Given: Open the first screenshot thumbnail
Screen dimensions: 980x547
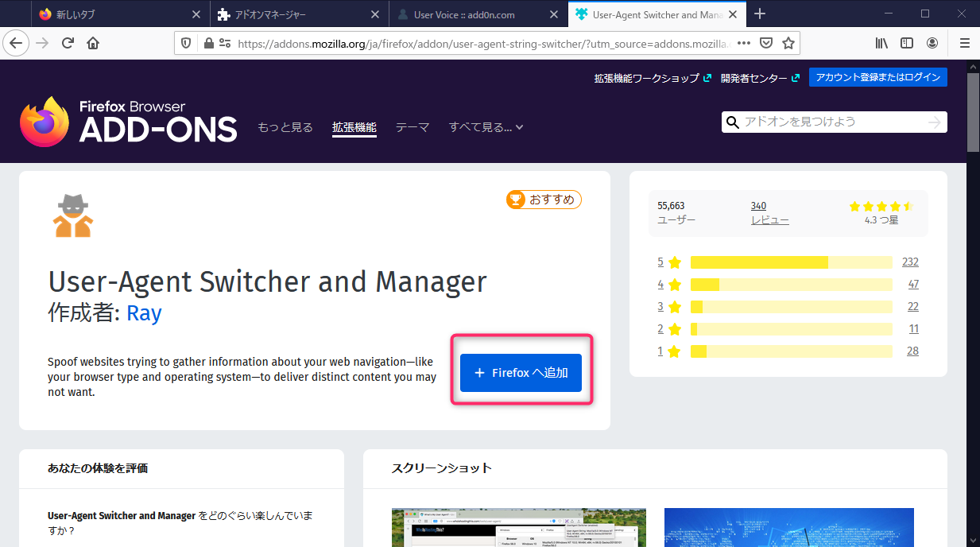Looking at the screenshot, I should point(519,528).
